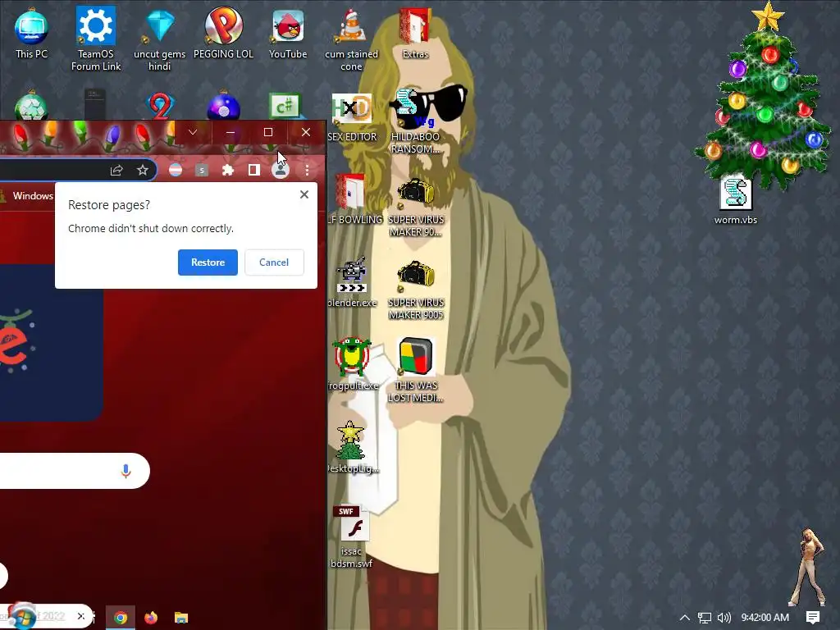Viewport: 840px width, 630px height.
Task: Open the Extras folder icon
Action: [415, 34]
